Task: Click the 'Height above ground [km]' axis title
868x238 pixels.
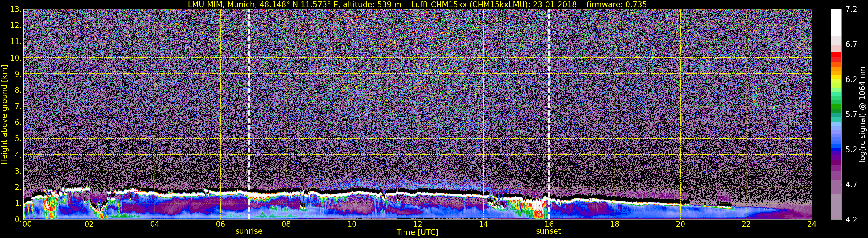Action: point(4,114)
